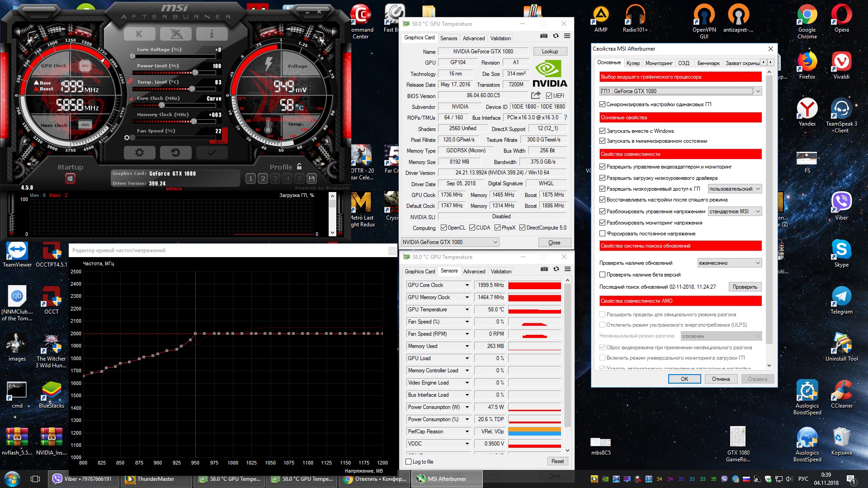868x488 pixels.
Task: Open Afterburner settings gear button
Action: (x=139, y=153)
